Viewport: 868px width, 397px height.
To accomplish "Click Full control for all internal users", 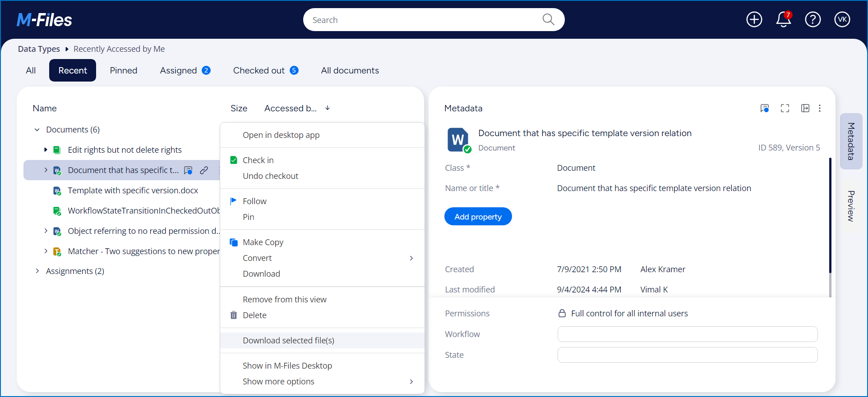I will (629, 314).
